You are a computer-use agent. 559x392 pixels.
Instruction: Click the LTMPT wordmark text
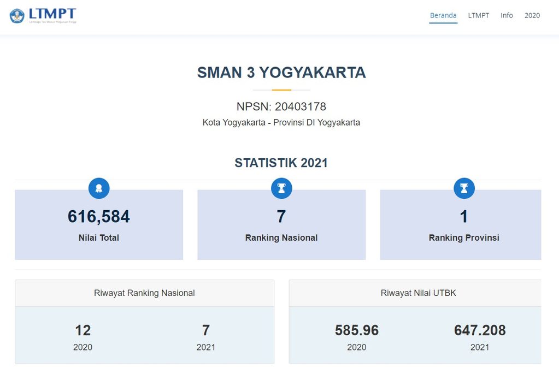pyautogui.click(x=52, y=14)
